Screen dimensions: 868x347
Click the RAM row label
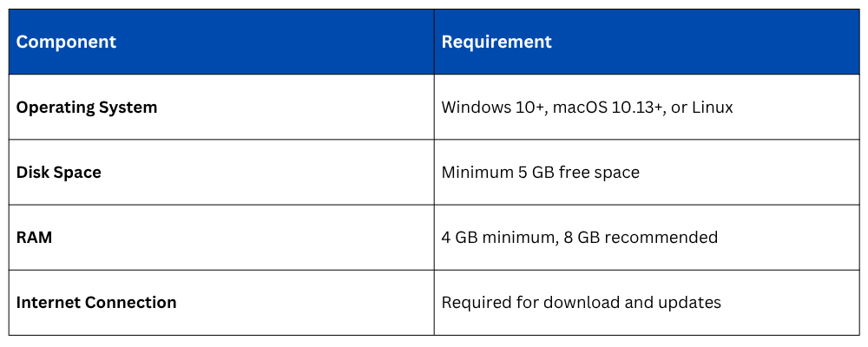(x=35, y=237)
